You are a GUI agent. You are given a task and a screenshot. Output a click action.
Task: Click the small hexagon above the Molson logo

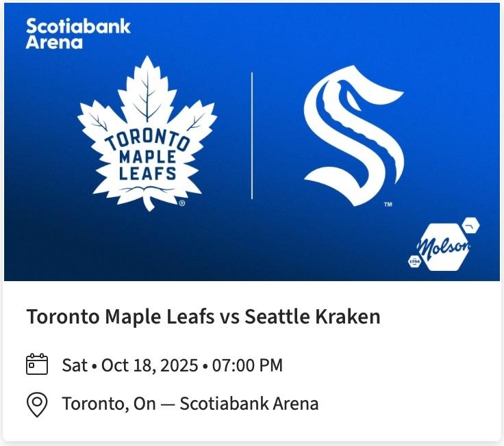[x=471, y=225]
